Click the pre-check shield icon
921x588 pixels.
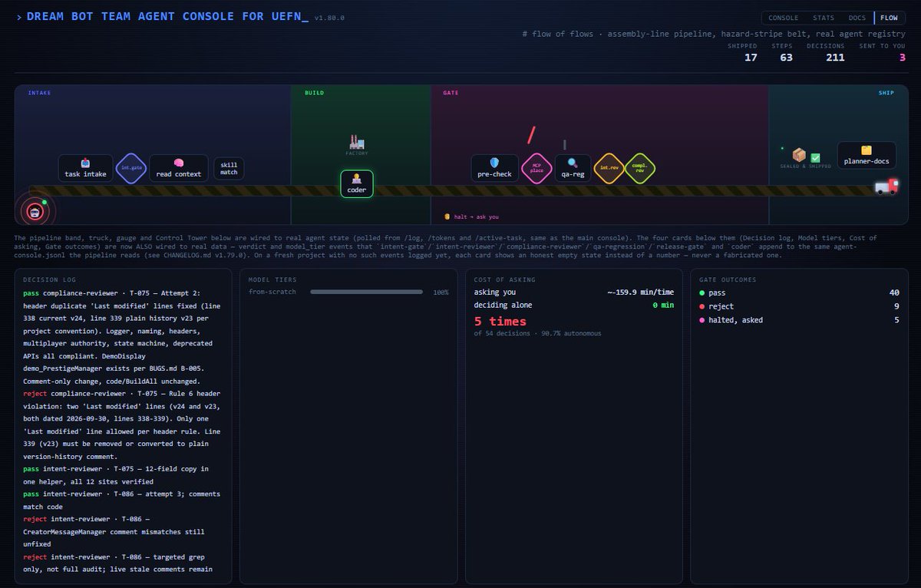click(494, 163)
